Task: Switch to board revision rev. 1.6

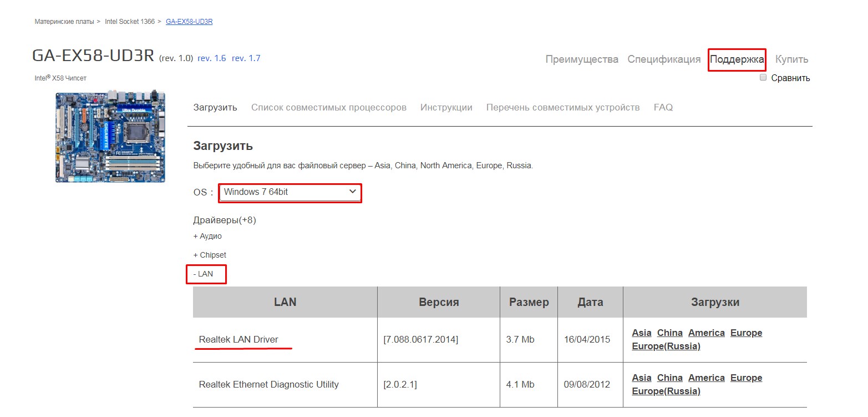Action: pos(212,58)
